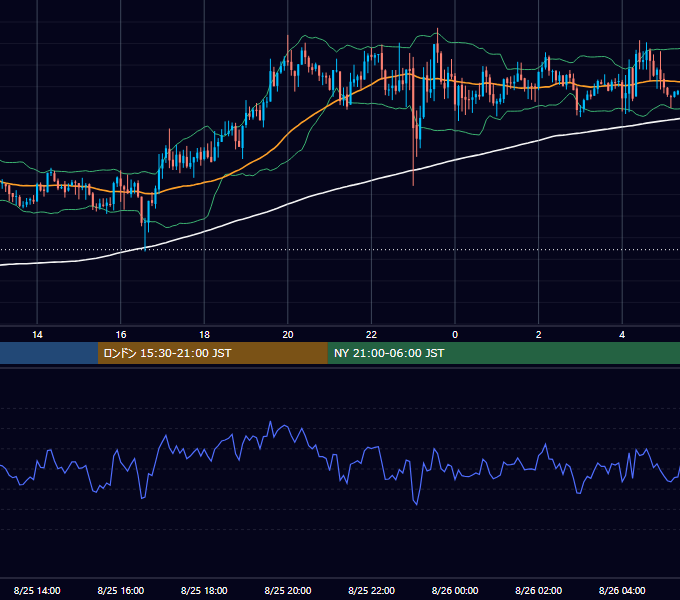Click the 8/25 18:00 date label
680x600 pixels.
click(x=204, y=590)
